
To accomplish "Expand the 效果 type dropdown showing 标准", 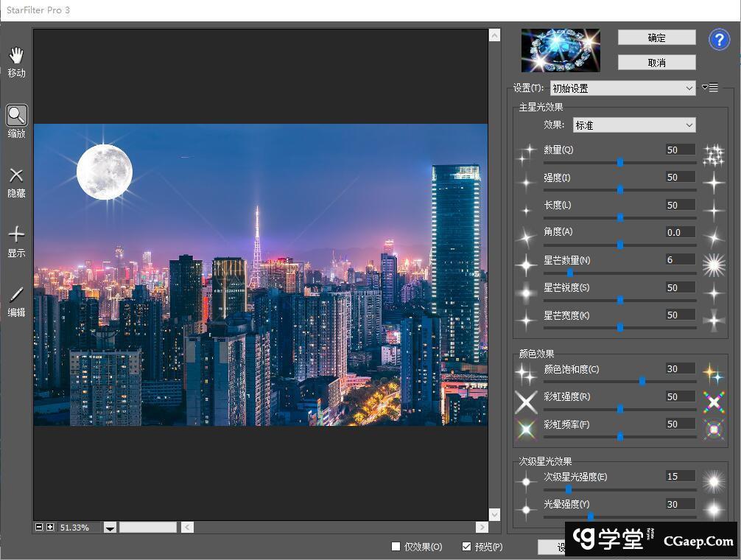I will pyautogui.click(x=633, y=125).
